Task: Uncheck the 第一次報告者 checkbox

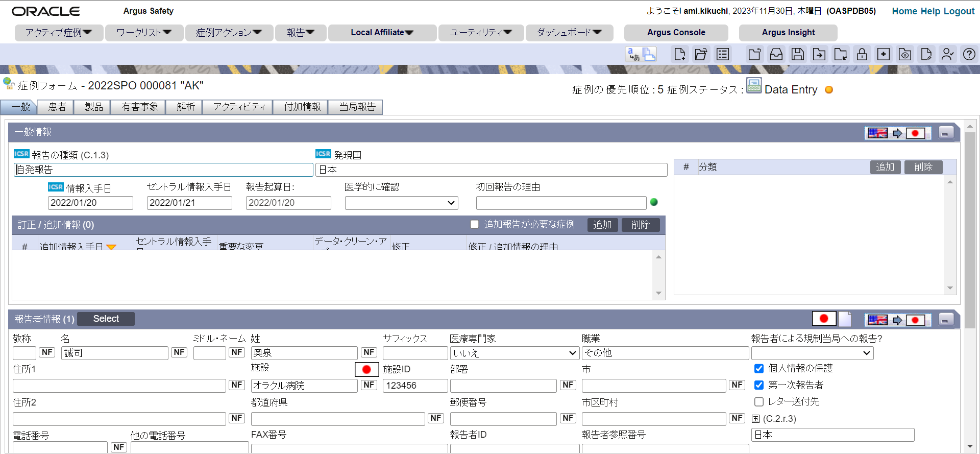Action: [x=759, y=385]
